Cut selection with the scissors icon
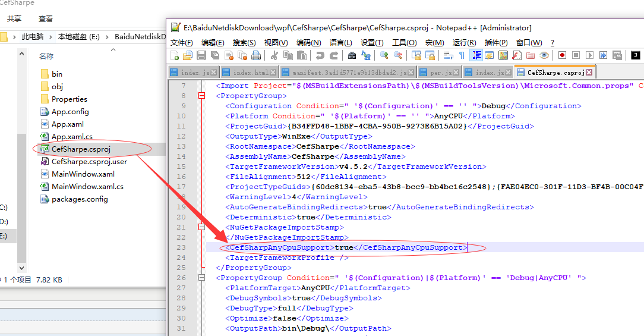This screenshot has width=644, height=336. (x=274, y=55)
